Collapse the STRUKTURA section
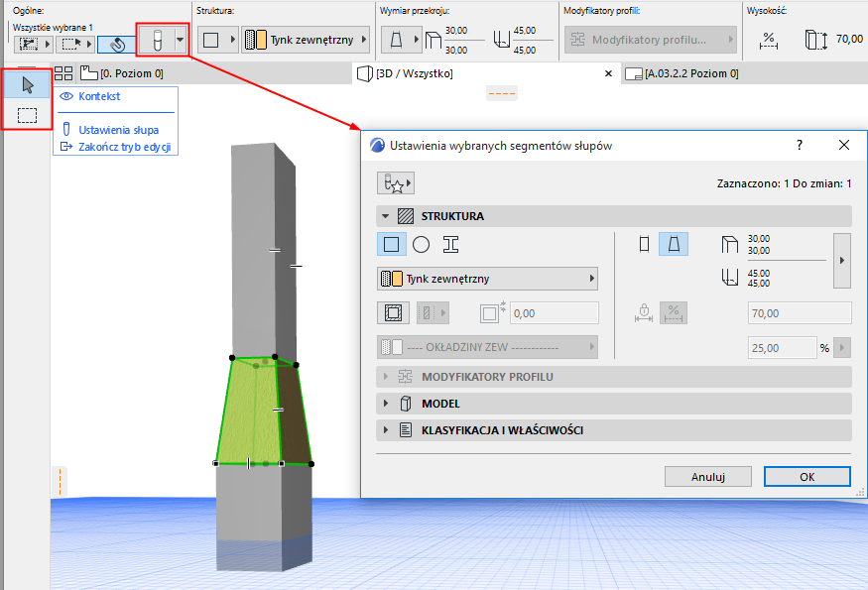 (x=385, y=216)
